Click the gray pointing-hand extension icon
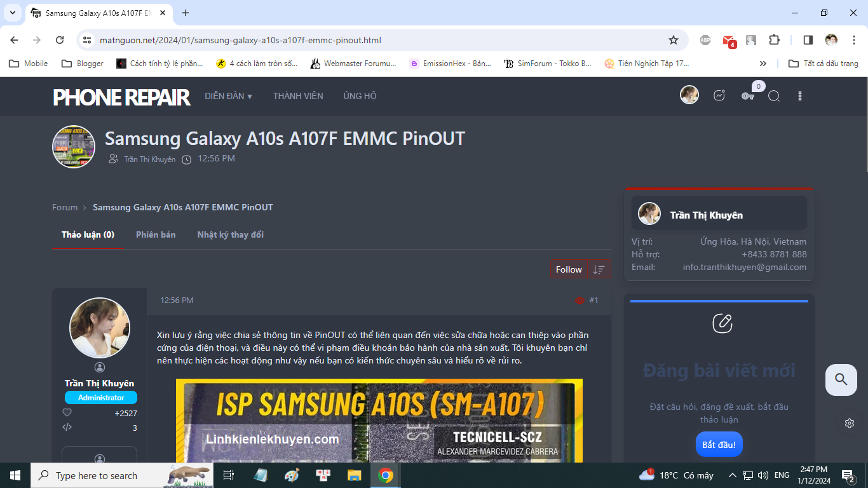868x488 pixels. (x=750, y=40)
